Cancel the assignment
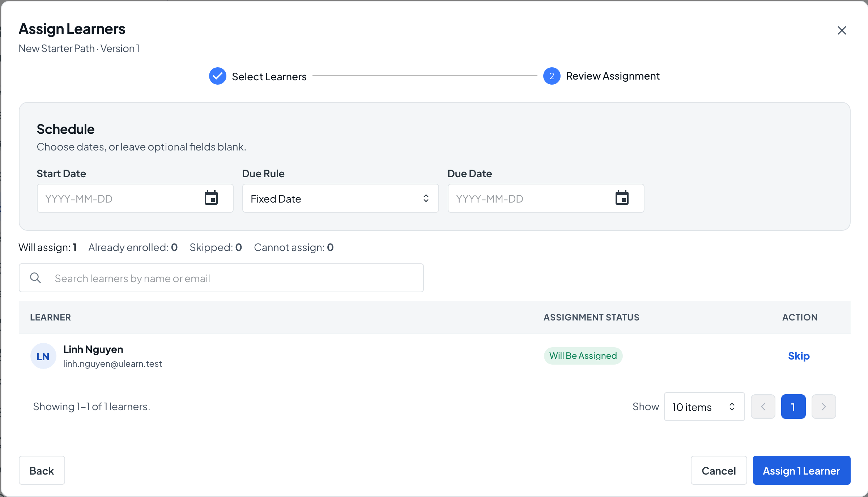This screenshot has width=868, height=497. point(719,470)
